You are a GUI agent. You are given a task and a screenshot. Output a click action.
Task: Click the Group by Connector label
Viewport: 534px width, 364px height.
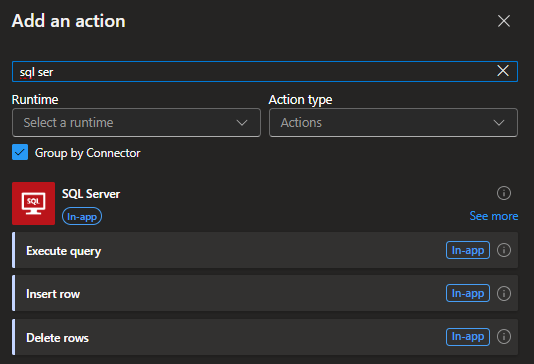pos(88,153)
